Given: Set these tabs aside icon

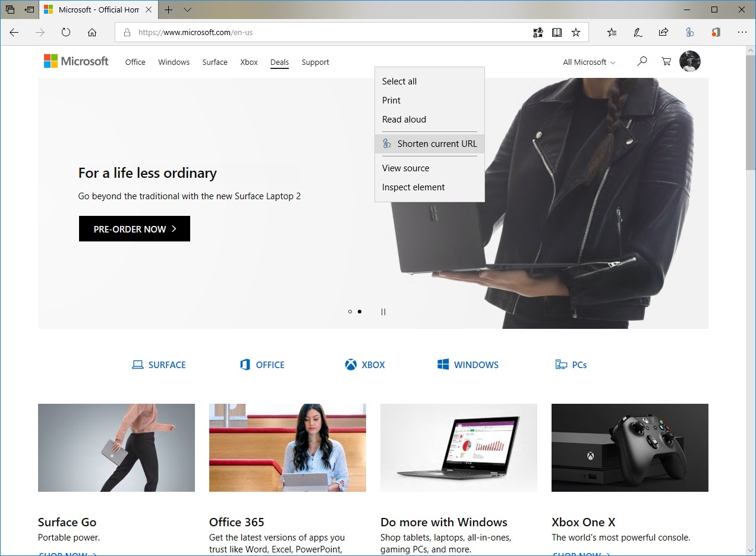Looking at the screenshot, I should point(29,10).
